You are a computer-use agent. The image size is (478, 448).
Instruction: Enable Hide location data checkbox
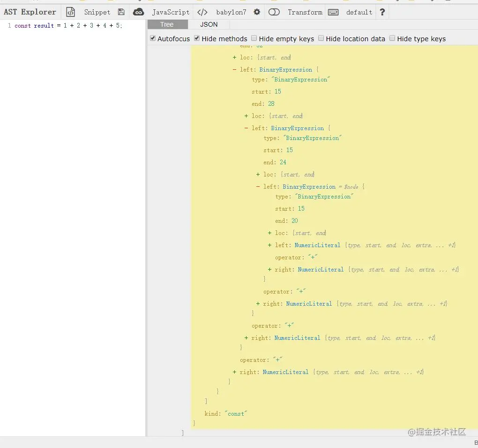point(321,38)
